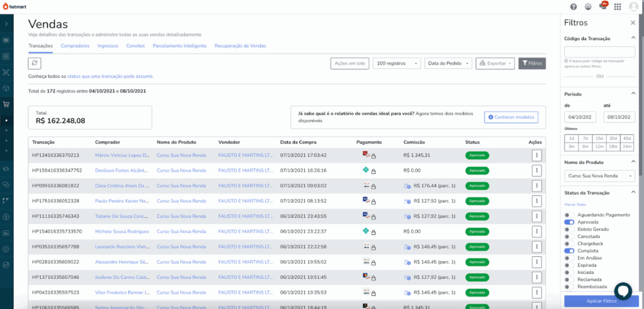644x309 pixels.
Task: Click the shopping cart icon in sidebar
Action: click(6, 104)
